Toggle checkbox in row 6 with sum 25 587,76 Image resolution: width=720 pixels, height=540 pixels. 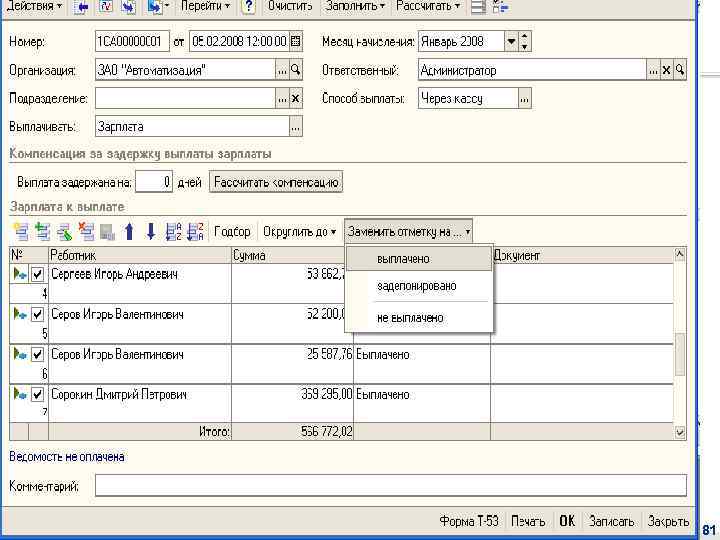point(37,354)
